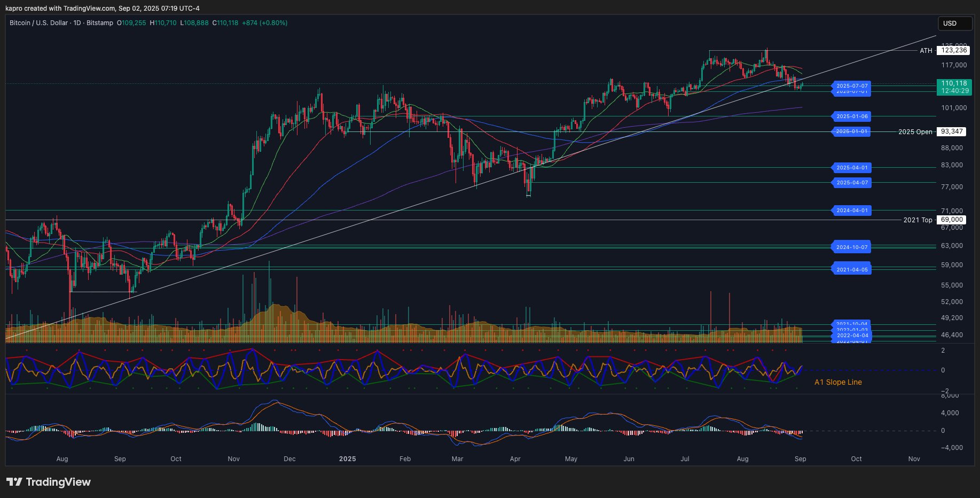This screenshot has width=980, height=498.
Task: Click the 2025 year marker on time axis
Action: click(x=347, y=459)
